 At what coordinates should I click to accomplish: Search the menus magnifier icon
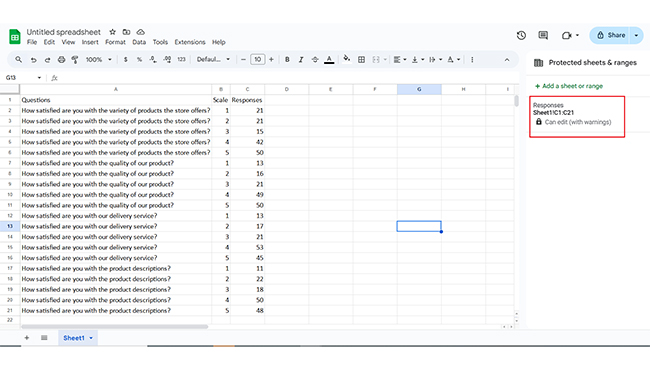(19, 60)
